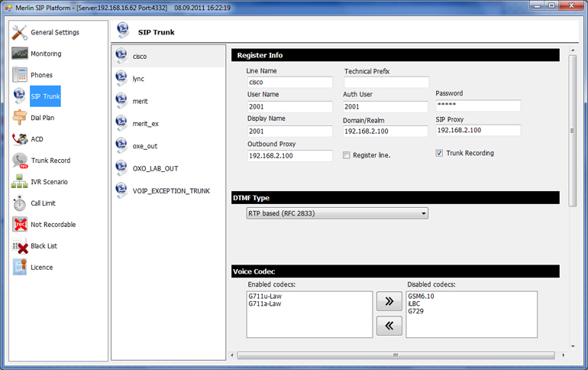588x370 pixels.
Task: Switch to Monitoring section
Action: coord(46,54)
